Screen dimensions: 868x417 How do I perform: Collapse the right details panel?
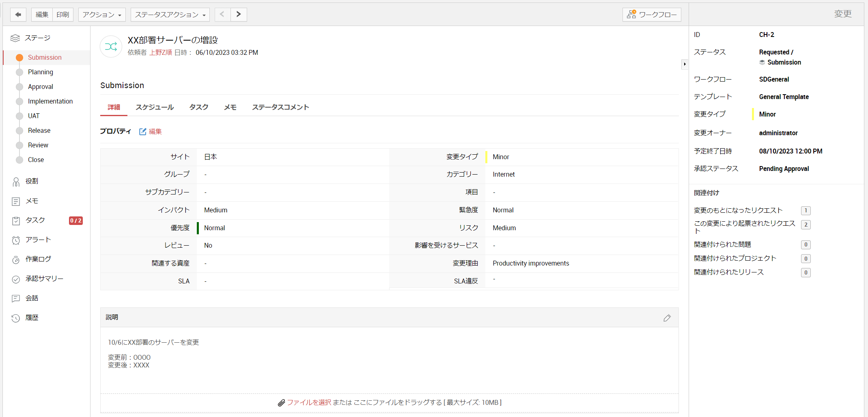(684, 64)
